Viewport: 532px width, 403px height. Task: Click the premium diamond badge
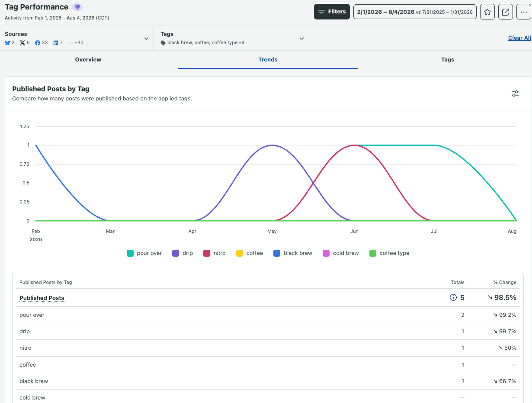click(77, 7)
